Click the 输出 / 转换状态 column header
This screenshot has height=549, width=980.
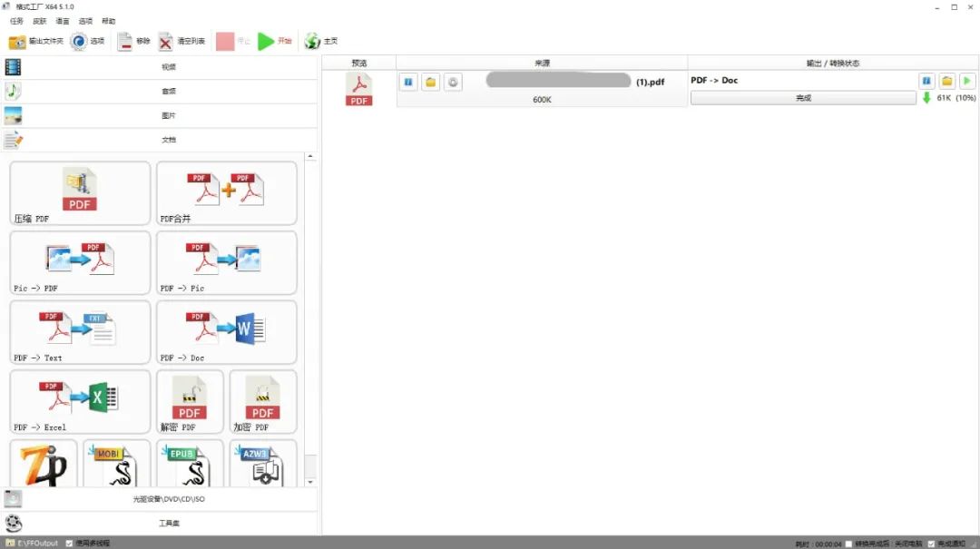[x=832, y=64]
